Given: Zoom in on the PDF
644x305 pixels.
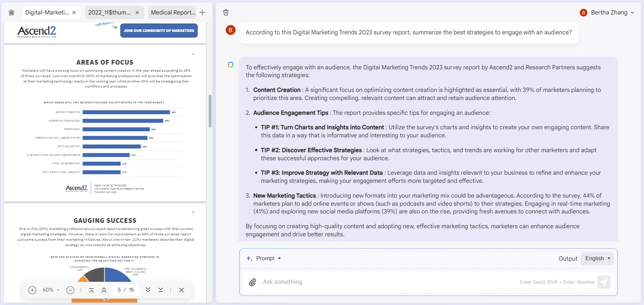Looking at the screenshot, I should [x=32, y=290].
